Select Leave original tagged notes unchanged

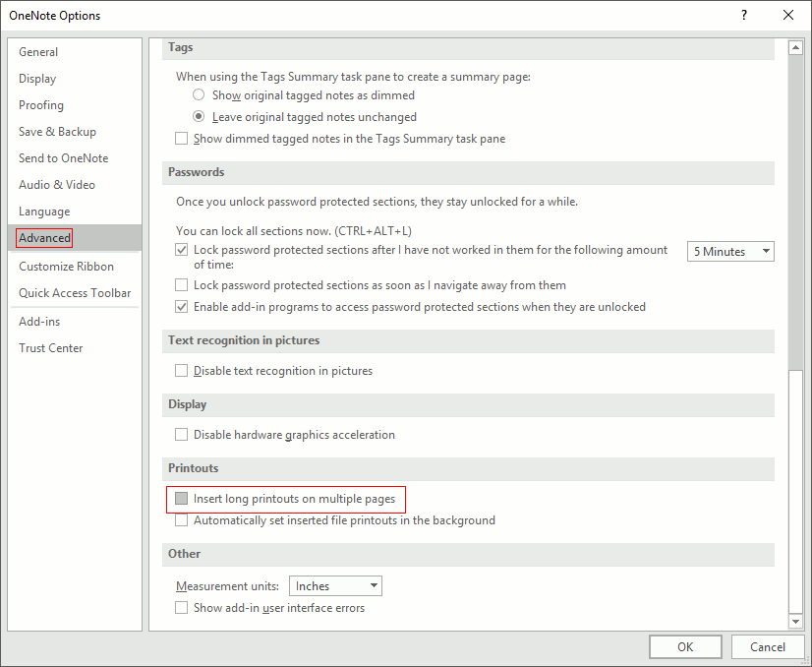[199, 117]
